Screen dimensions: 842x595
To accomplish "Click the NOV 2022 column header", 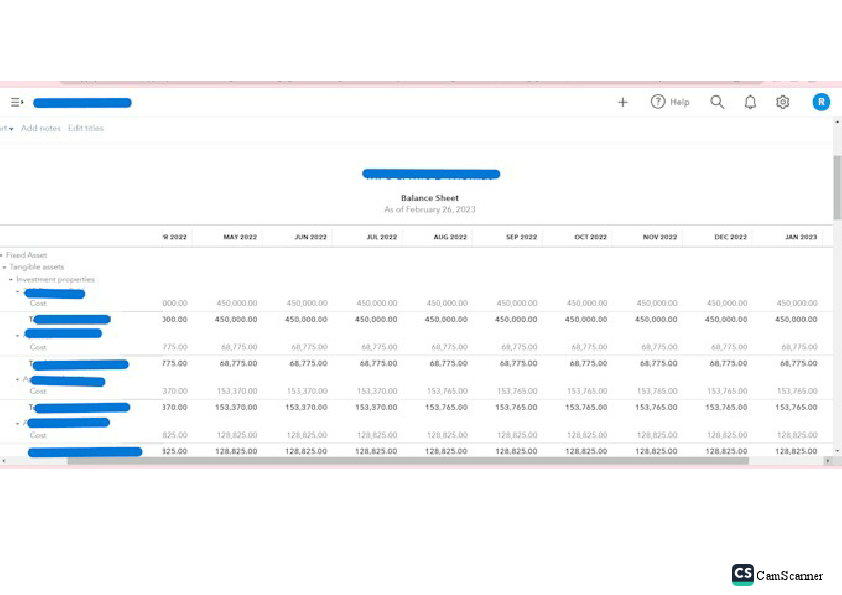I will (x=660, y=237).
